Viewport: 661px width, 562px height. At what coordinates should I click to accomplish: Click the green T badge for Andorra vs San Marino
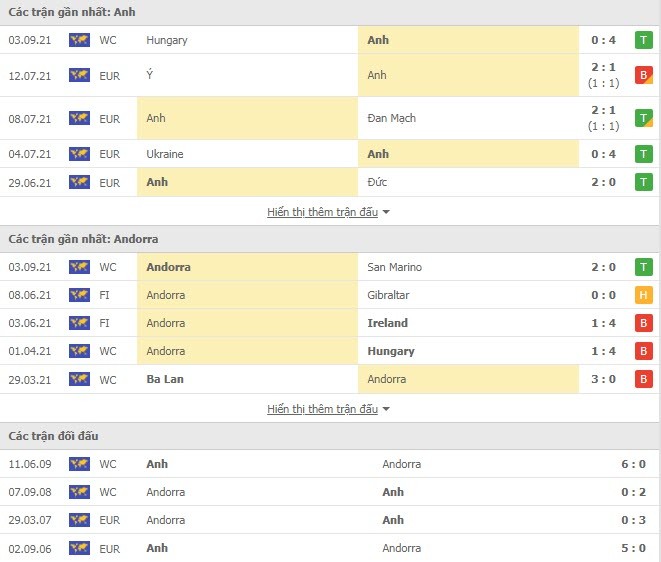tap(643, 267)
